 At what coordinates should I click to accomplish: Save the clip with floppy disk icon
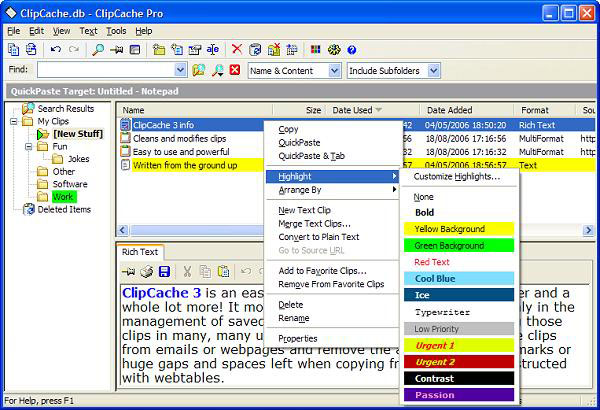[164, 272]
